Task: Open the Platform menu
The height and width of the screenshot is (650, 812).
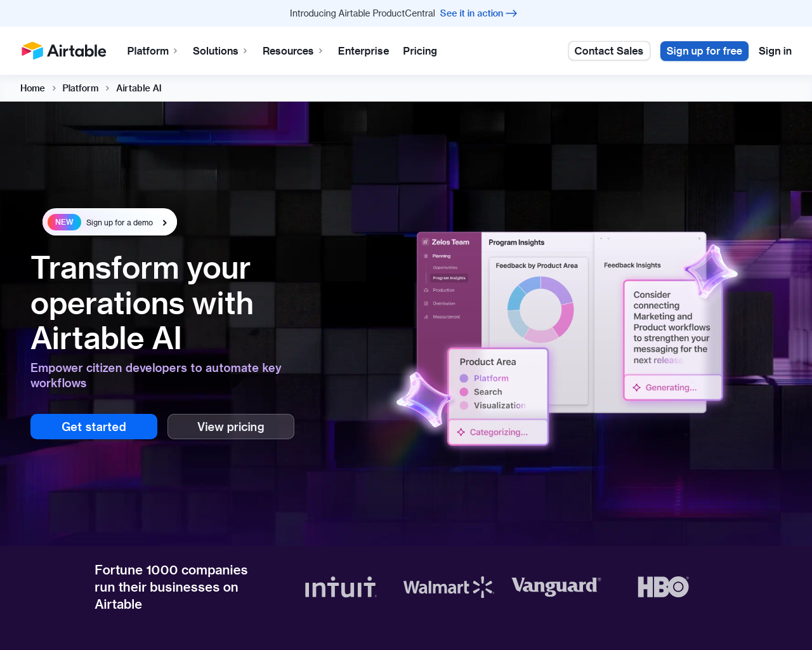Action: (148, 51)
